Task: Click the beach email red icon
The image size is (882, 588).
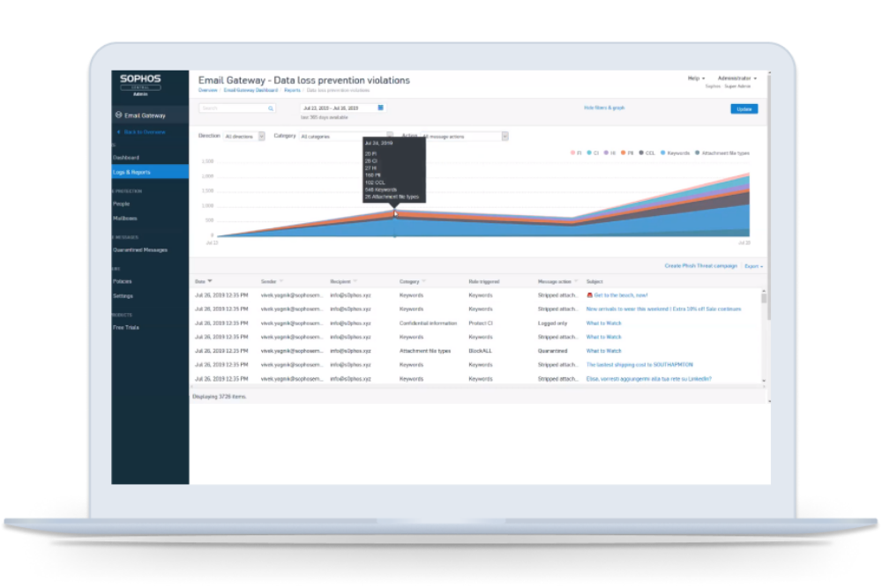Action: click(x=589, y=295)
